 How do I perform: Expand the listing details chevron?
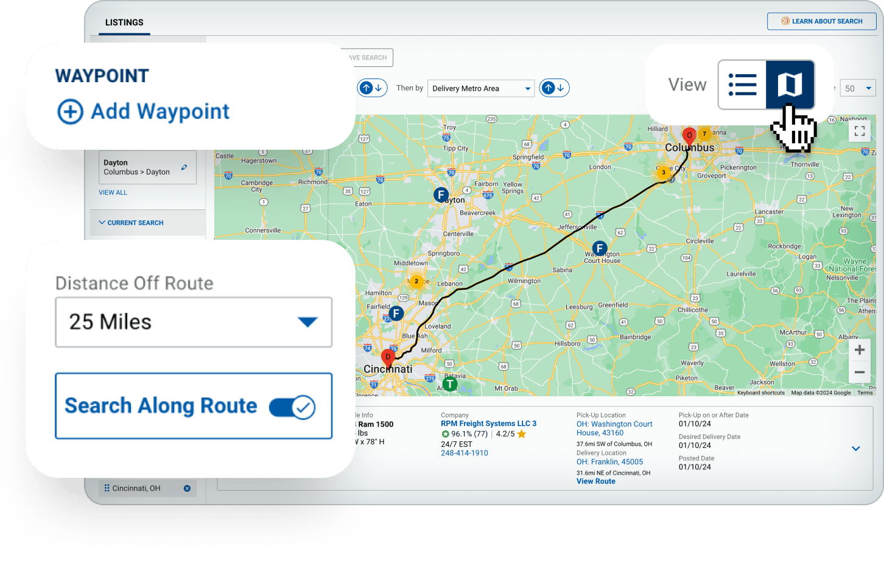point(855,449)
